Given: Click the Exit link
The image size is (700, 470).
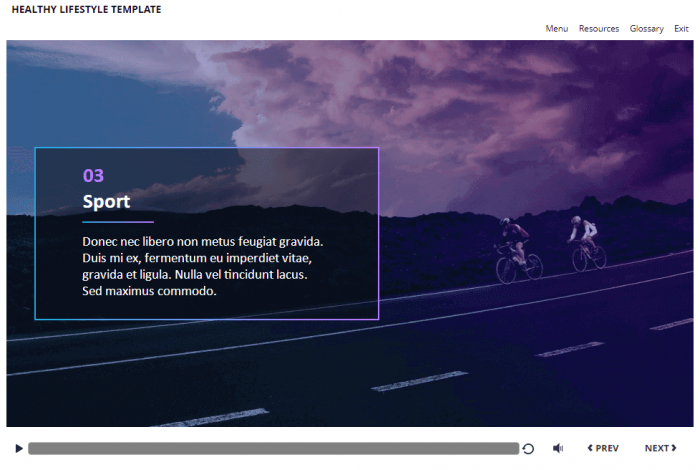Looking at the screenshot, I should pyautogui.click(x=681, y=29).
